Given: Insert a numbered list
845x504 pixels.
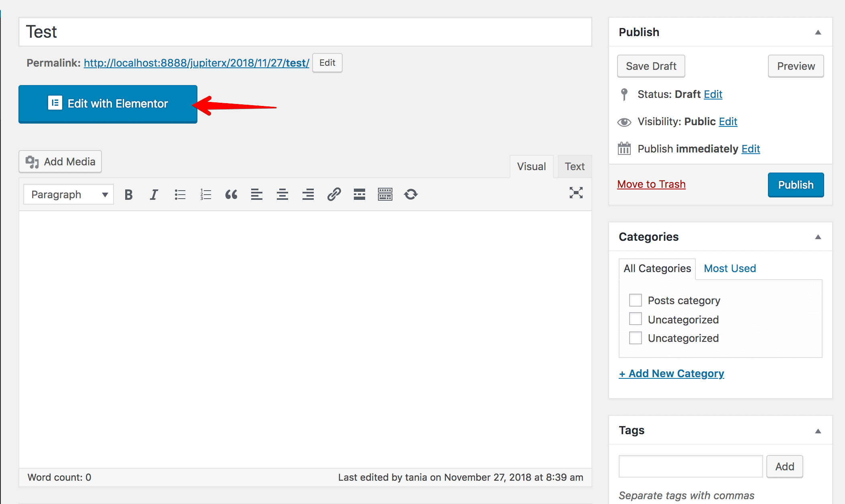Looking at the screenshot, I should pyautogui.click(x=205, y=195).
